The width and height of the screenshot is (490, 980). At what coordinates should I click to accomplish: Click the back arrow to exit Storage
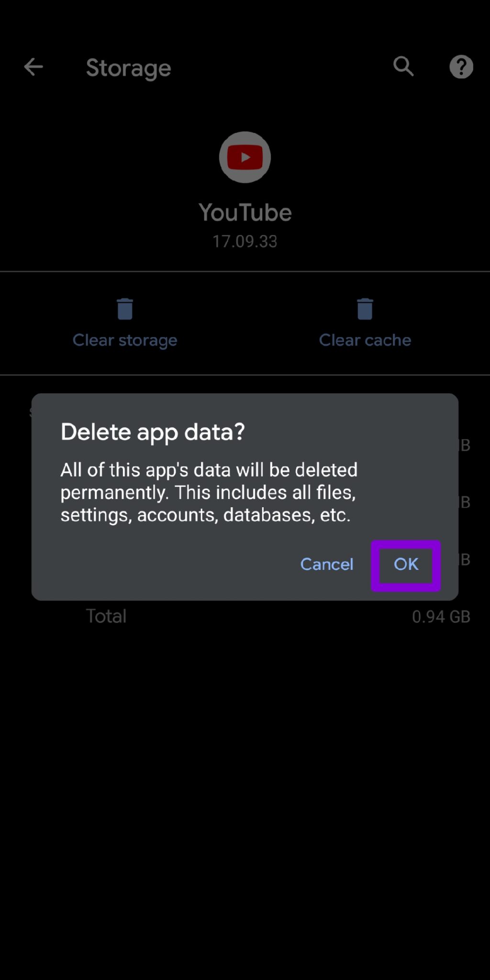coord(33,67)
